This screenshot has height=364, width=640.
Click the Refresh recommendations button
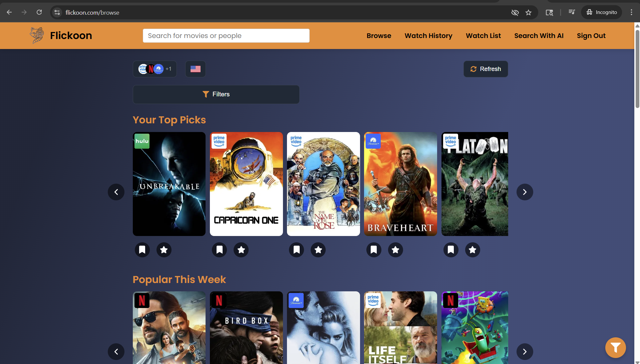486,69
